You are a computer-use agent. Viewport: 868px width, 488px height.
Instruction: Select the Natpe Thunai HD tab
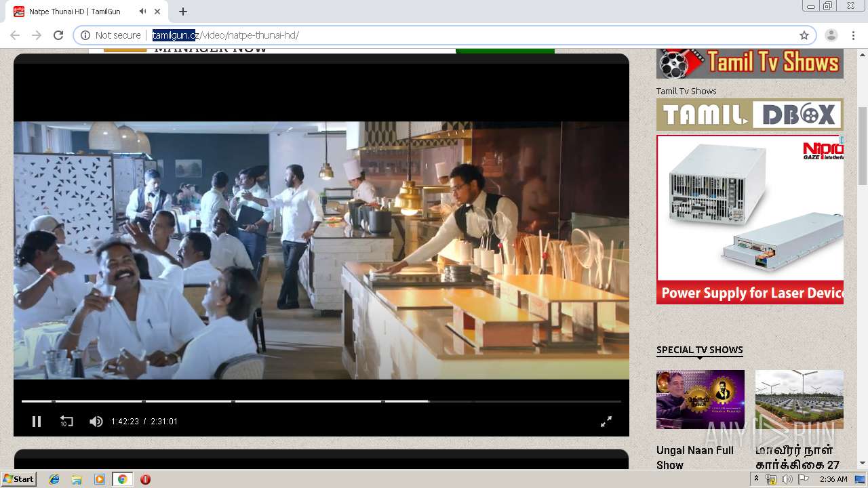[88, 12]
